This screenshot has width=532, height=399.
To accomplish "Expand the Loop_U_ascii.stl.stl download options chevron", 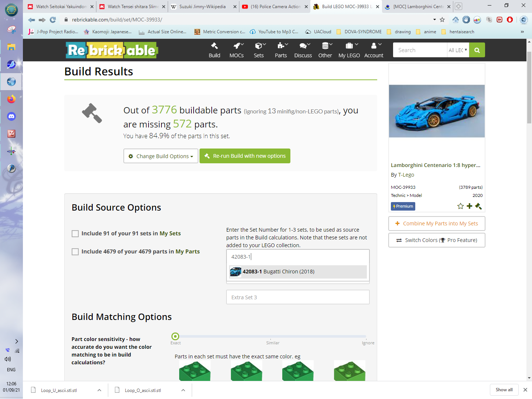I will (x=99, y=390).
